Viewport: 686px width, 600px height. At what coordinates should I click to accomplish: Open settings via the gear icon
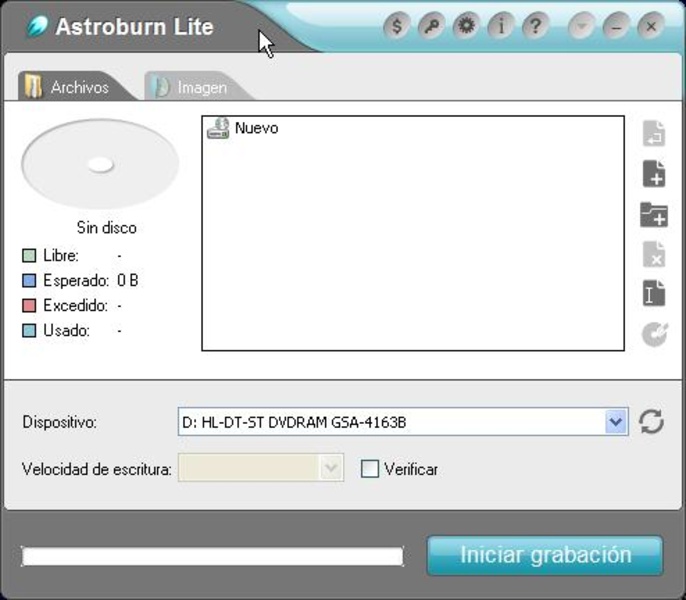coord(466,26)
